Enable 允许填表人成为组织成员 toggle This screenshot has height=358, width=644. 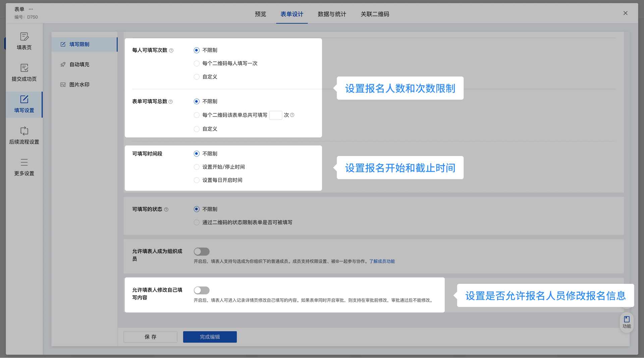coord(202,252)
